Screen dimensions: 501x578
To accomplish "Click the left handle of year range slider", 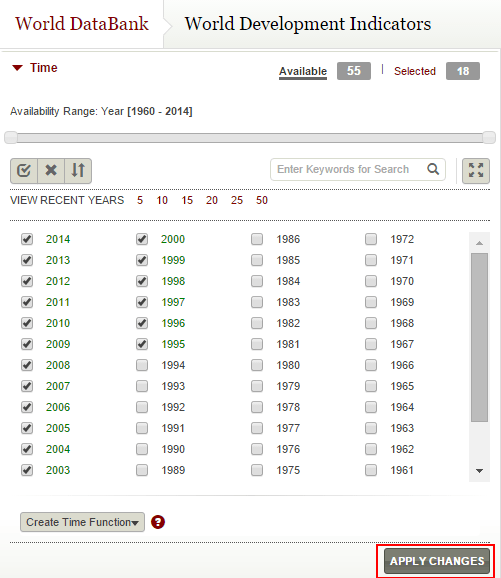I will [11, 137].
